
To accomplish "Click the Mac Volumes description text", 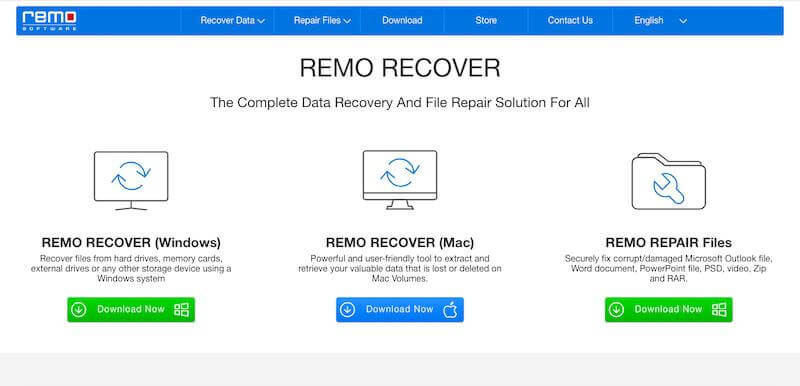I will pyautogui.click(x=399, y=268).
